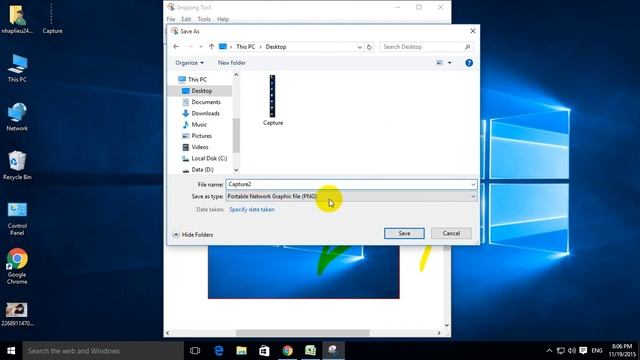This screenshot has width=640, height=360.
Task: Click Snipping Tool taskbar icon
Action: 333,351
